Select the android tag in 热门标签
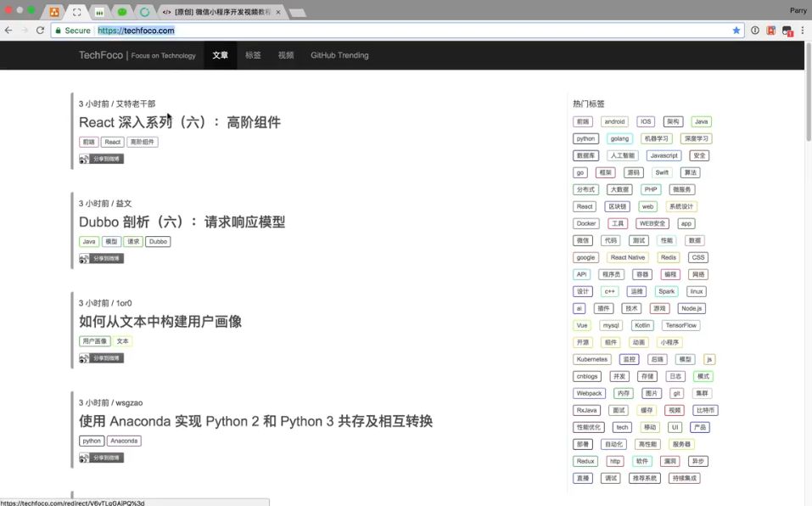The width and height of the screenshot is (812, 506). tap(614, 121)
